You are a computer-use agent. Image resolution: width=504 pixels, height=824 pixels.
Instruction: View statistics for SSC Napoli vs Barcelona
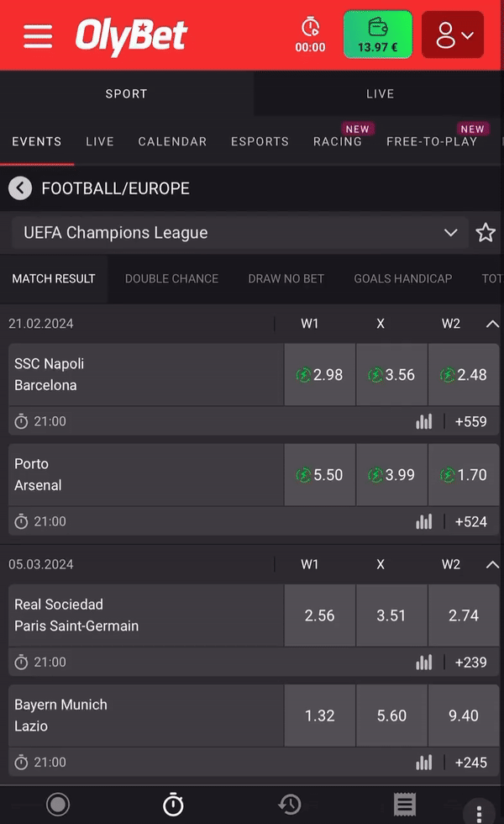424,421
